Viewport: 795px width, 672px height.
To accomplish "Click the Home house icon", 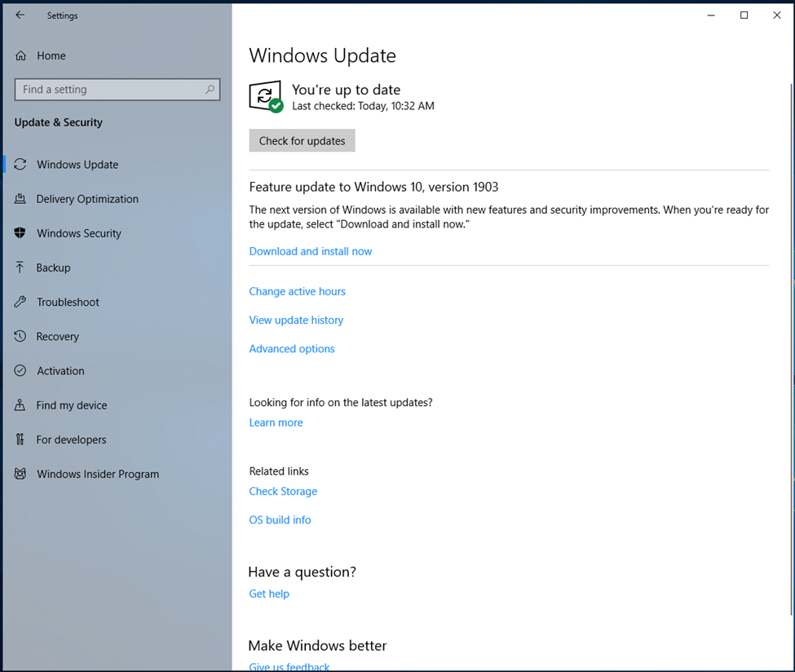I will click(x=20, y=55).
